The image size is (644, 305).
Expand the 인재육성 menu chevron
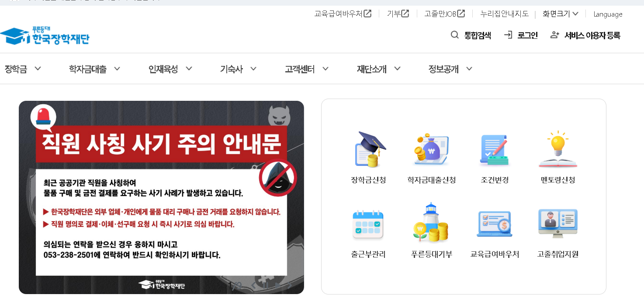click(189, 69)
